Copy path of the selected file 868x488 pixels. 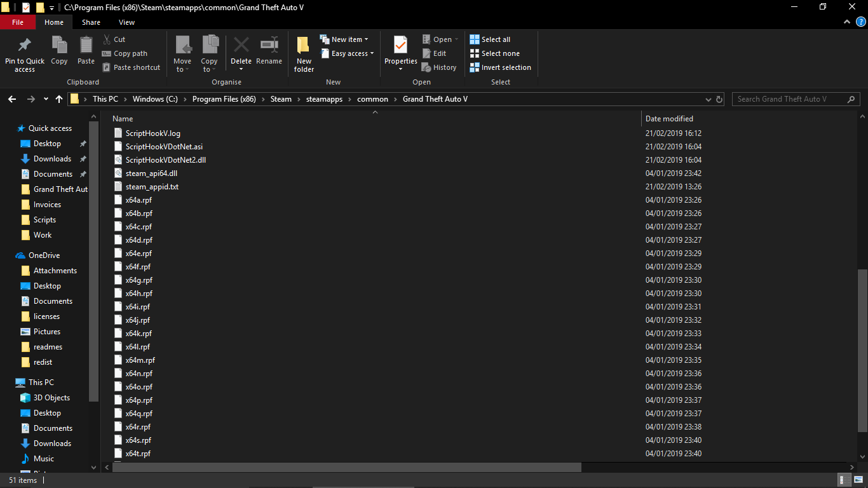pyautogui.click(x=125, y=53)
